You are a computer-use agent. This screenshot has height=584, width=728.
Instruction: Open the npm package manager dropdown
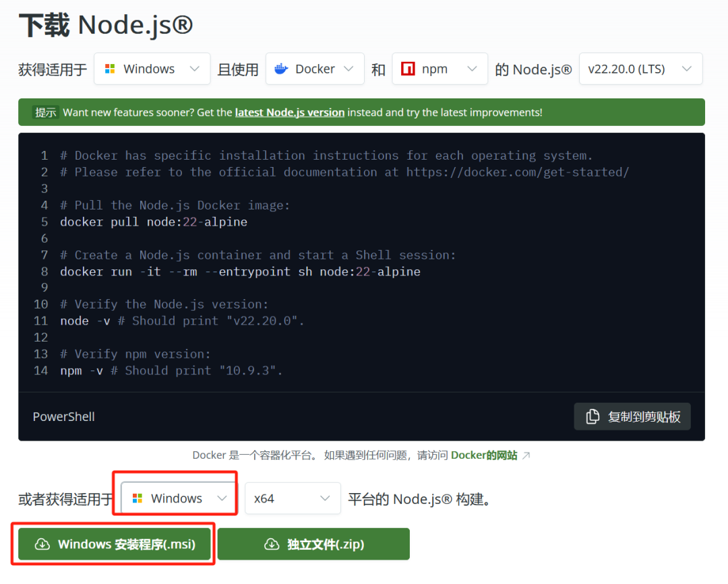[x=439, y=69]
